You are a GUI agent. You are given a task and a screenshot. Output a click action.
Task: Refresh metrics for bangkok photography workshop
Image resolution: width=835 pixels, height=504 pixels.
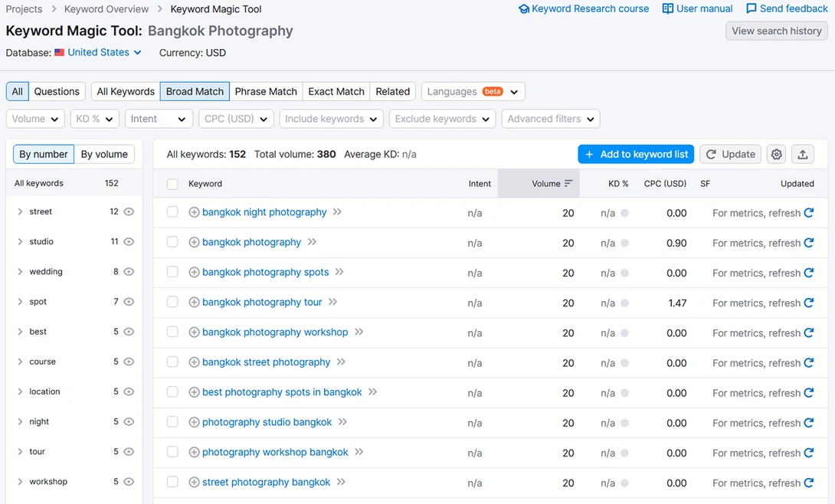click(x=809, y=332)
